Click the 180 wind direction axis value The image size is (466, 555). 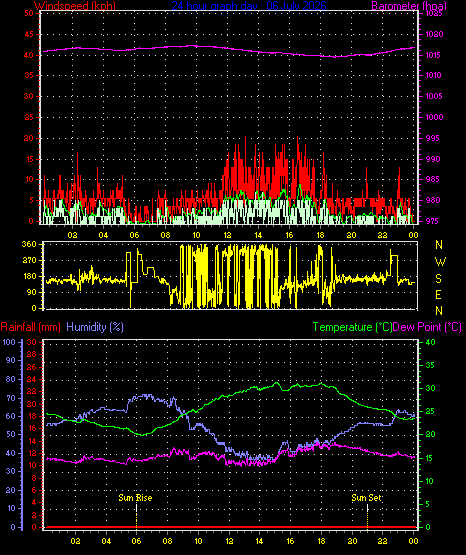click(x=29, y=276)
